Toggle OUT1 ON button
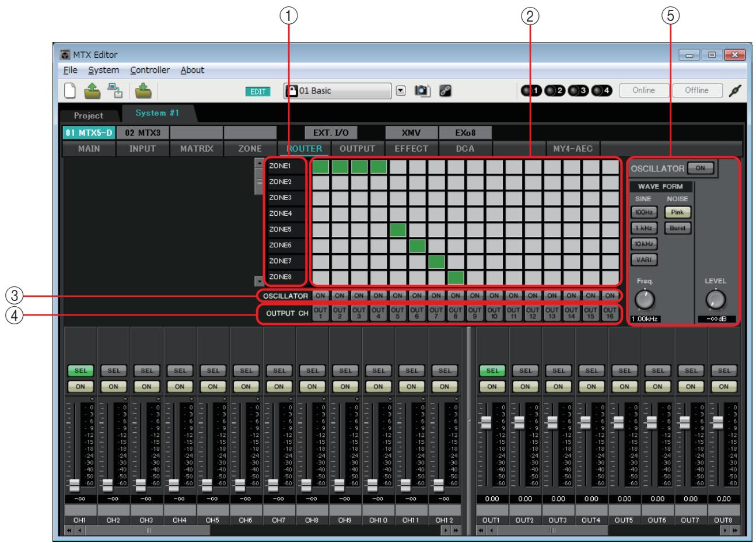 pos(492,386)
